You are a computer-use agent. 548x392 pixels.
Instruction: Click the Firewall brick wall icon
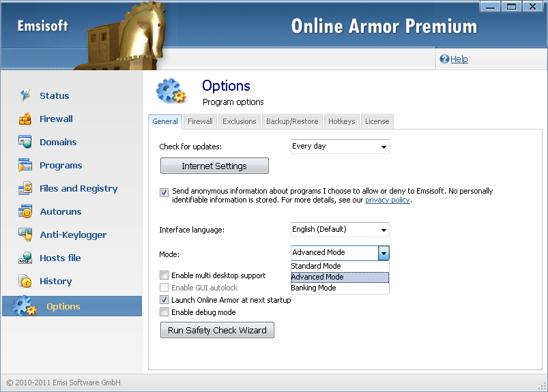pyautogui.click(x=25, y=119)
